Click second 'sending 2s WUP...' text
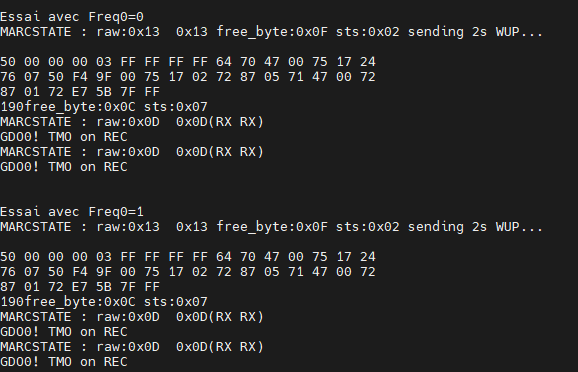This screenshot has height=372, width=578. 475,227
